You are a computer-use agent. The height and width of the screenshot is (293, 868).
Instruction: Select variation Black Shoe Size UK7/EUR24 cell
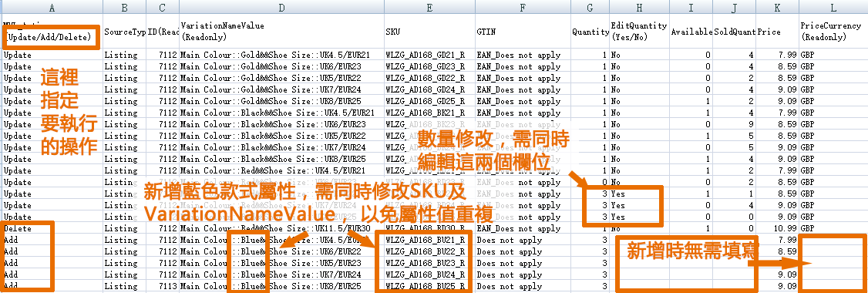pyautogui.click(x=281, y=147)
